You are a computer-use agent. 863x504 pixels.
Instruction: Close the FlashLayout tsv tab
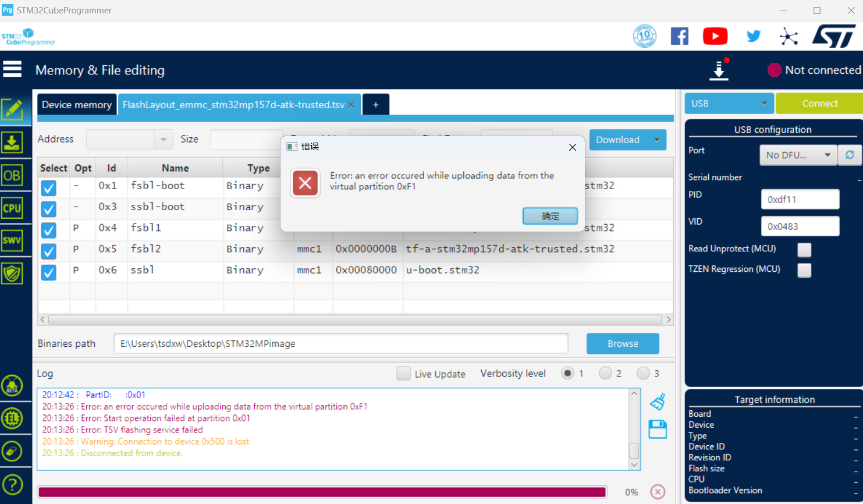coord(351,105)
